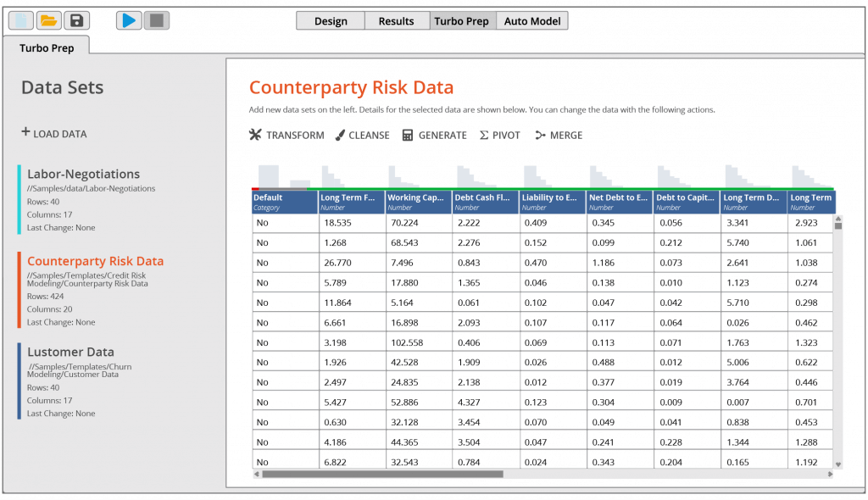
Task: Open the Generate calculator action
Action: (434, 136)
